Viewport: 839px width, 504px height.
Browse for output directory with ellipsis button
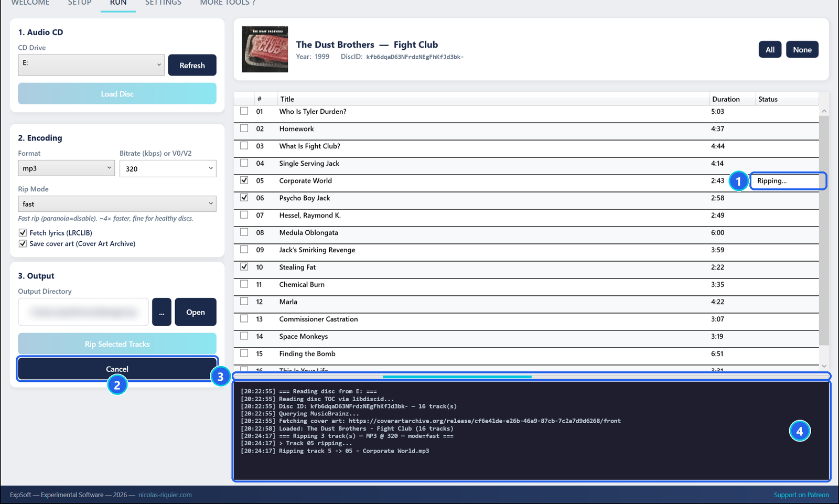click(x=162, y=312)
